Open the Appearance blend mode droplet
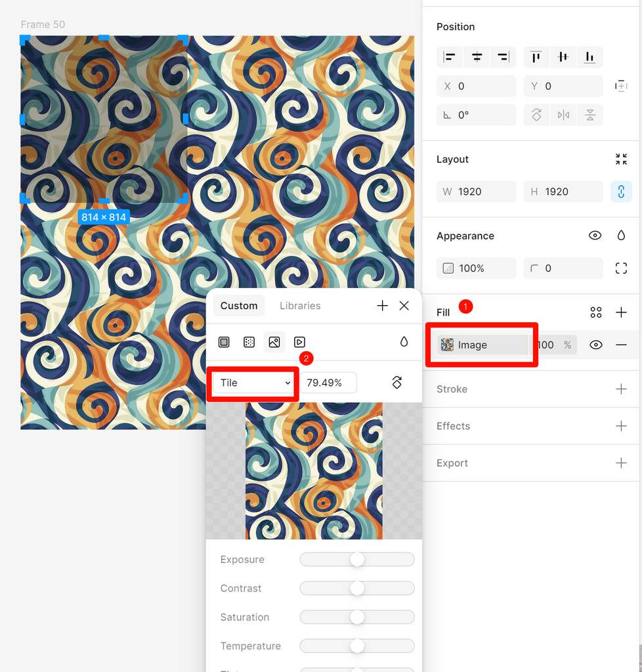This screenshot has width=642, height=672. tap(621, 236)
